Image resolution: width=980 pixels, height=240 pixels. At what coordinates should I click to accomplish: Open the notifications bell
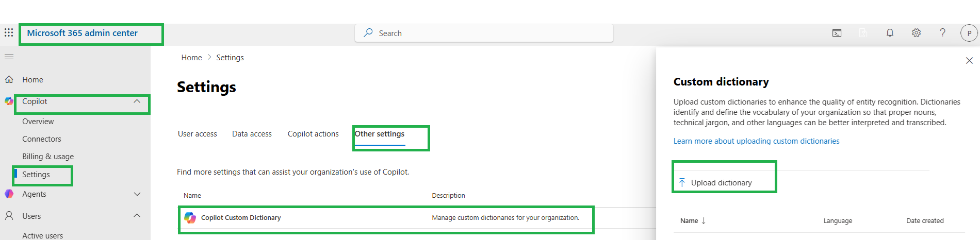click(890, 33)
